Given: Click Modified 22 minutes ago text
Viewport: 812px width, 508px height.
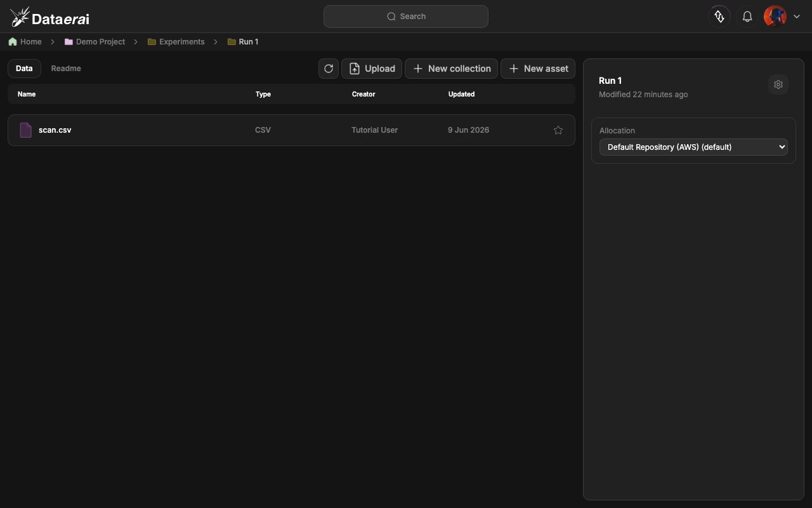Looking at the screenshot, I should [643, 95].
